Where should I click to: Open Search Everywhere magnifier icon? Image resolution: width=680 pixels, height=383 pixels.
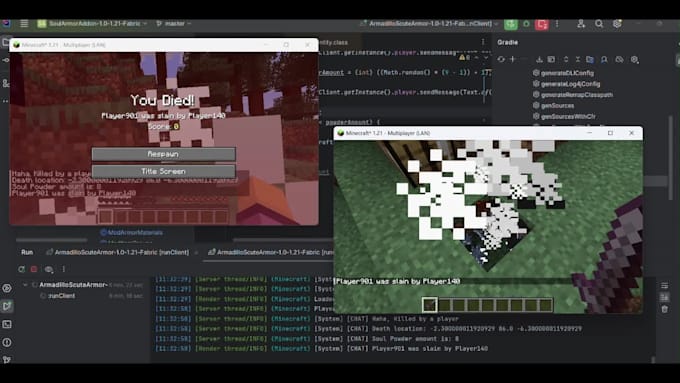click(599, 24)
